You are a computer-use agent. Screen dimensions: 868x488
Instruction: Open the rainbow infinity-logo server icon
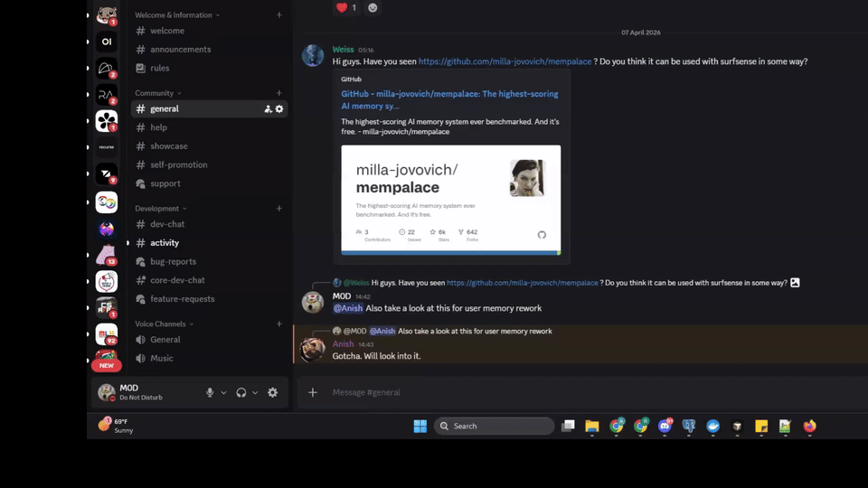click(x=107, y=202)
